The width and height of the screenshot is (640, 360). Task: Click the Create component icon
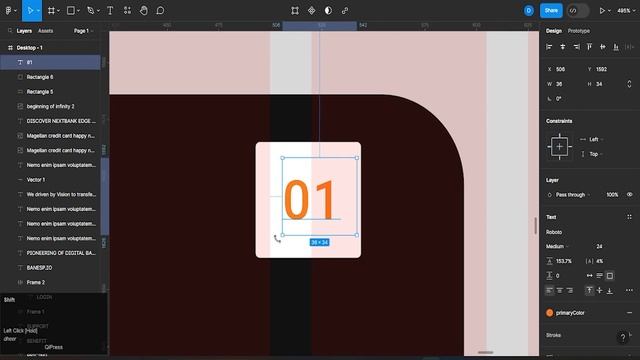[312, 11]
